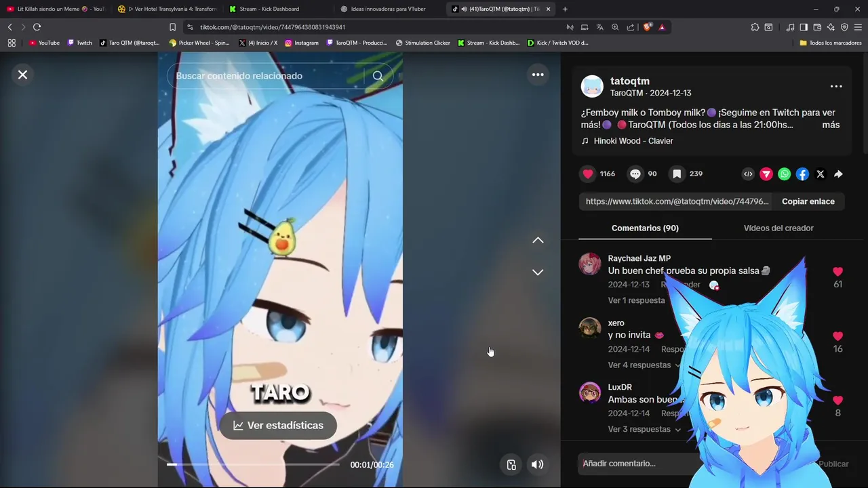Viewport: 868px width, 488px height.
Task: Like Raychael Jaz MP's comment
Action: [x=838, y=271]
